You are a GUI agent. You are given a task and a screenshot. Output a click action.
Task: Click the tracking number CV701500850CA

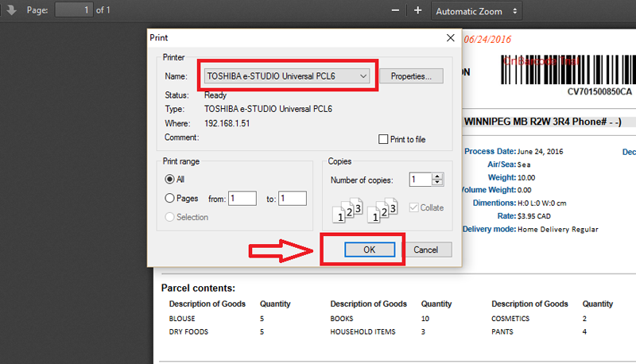pyautogui.click(x=599, y=92)
